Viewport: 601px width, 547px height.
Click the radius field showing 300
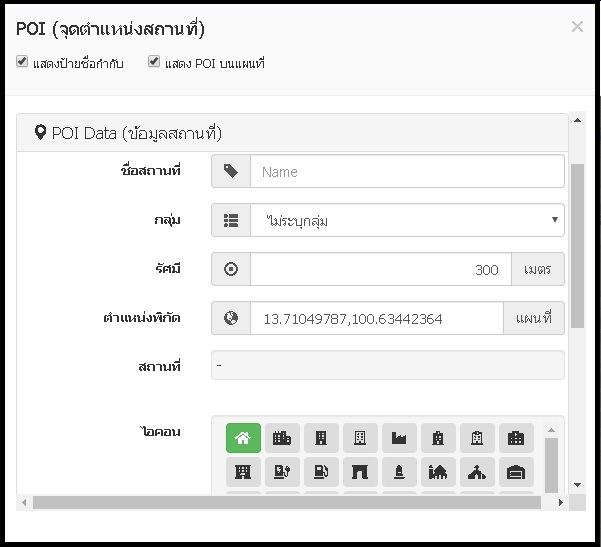pos(381,269)
